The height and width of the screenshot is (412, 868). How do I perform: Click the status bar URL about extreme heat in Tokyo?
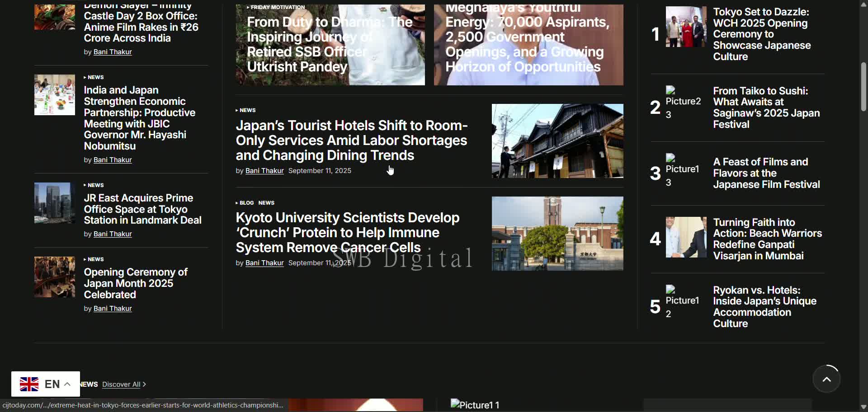(142, 405)
